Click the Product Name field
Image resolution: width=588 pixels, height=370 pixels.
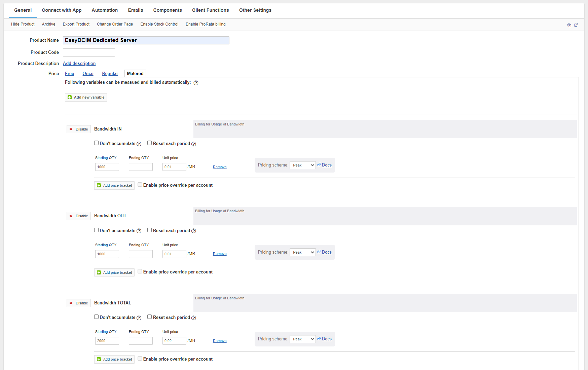[x=146, y=40]
